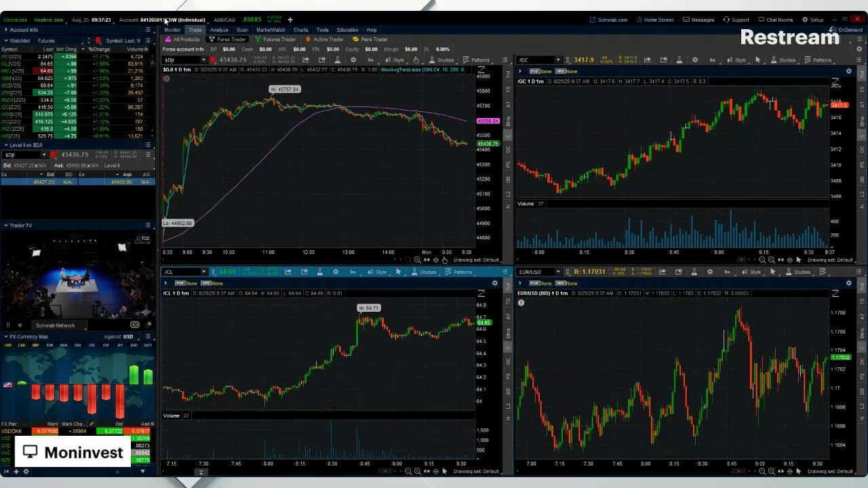Collapse the FX Currency Map gadget
Viewport: 868px width, 488px height.
5,336
